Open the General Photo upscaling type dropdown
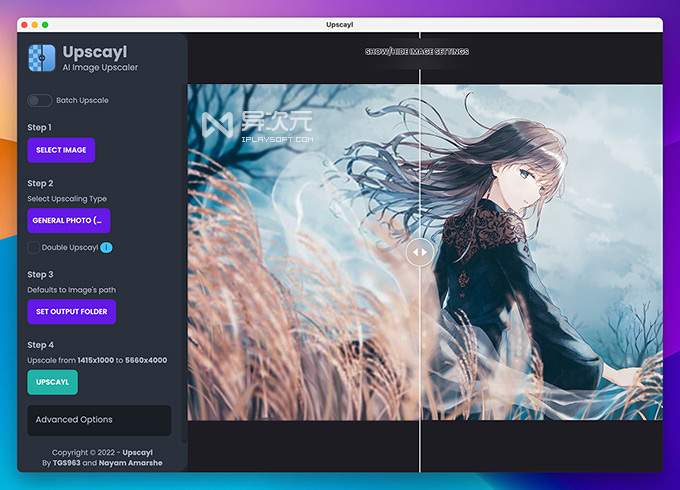This screenshot has height=490, width=680. point(69,220)
